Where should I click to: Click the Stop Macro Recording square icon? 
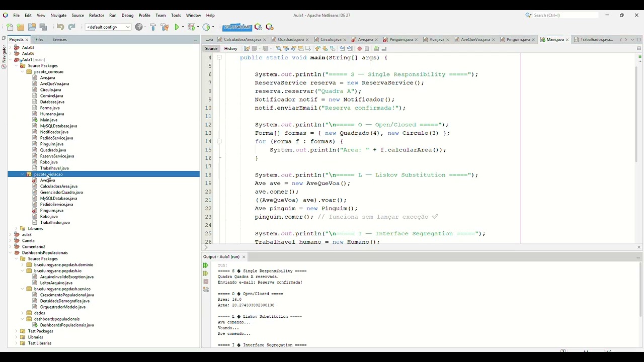tap(367, 49)
